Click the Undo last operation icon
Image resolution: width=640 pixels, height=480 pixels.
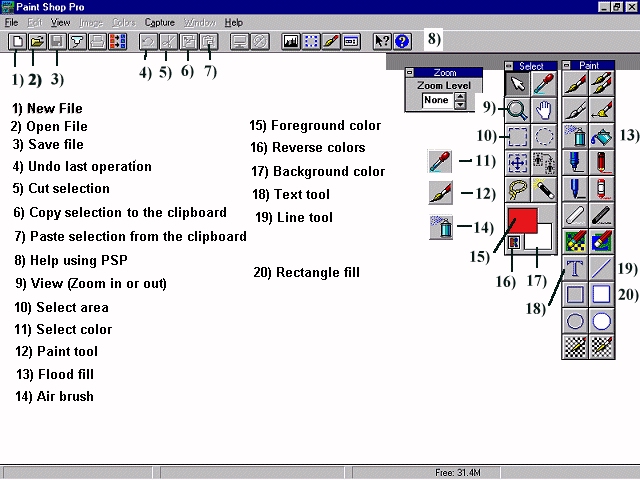click(x=148, y=41)
